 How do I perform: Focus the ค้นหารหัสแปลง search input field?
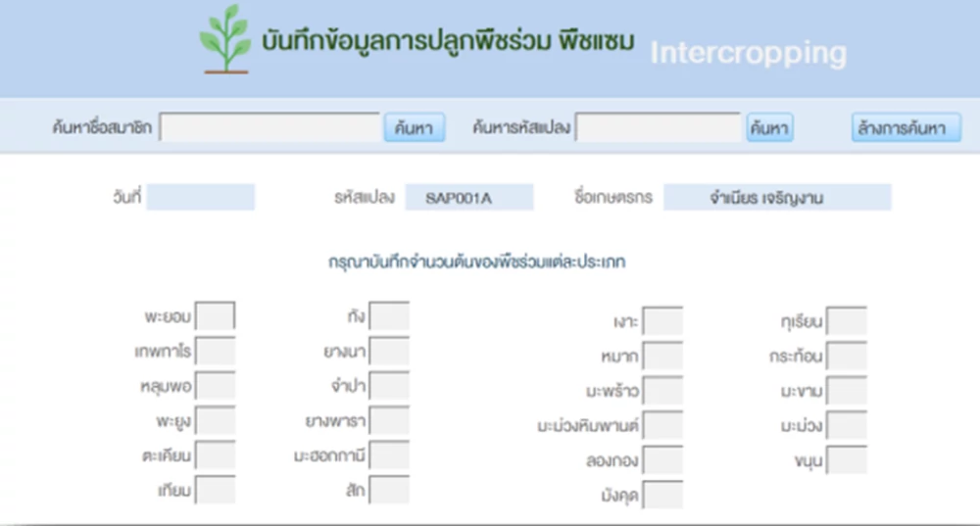[x=658, y=128]
